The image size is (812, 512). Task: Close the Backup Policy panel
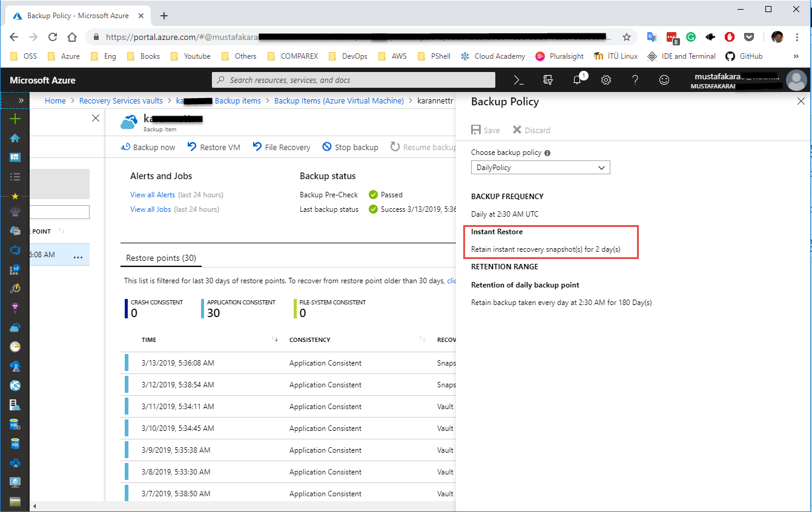[x=800, y=102]
